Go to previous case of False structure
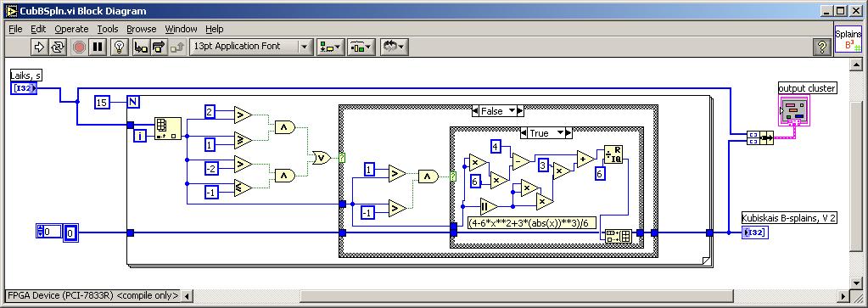This screenshot has height=308, width=868. click(476, 111)
